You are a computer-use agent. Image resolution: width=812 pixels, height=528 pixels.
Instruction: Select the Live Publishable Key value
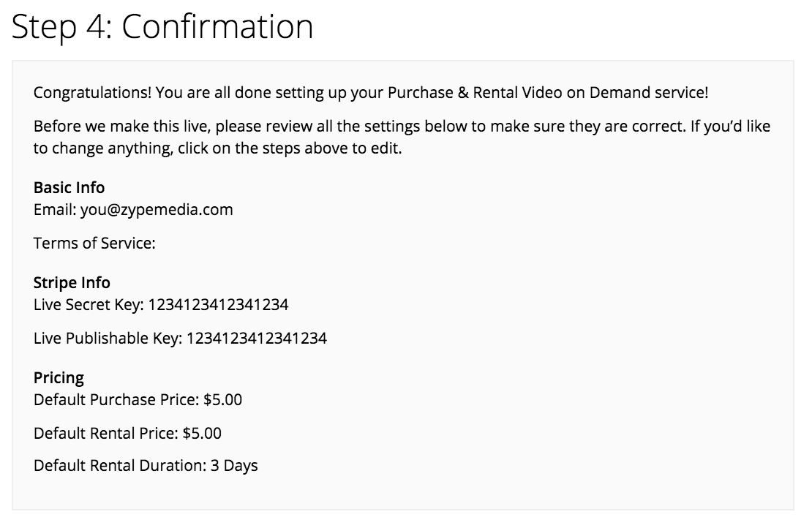pos(256,339)
